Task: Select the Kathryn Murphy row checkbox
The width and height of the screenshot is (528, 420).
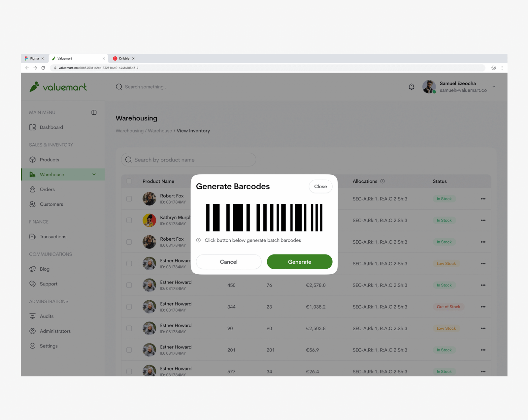Action: pyautogui.click(x=129, y=221)
